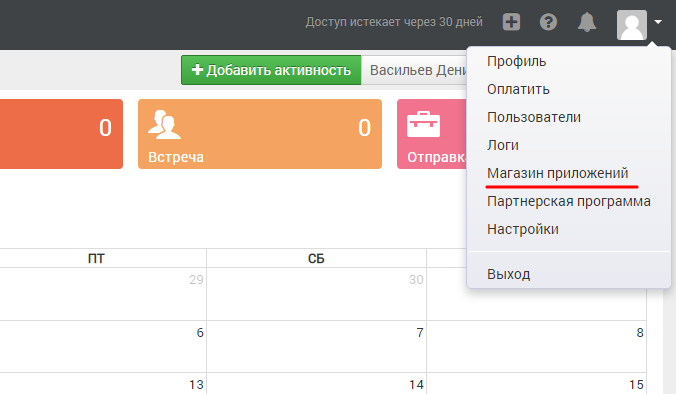Open Профиль from user menu
676x394 pixels.
(516, 62)
